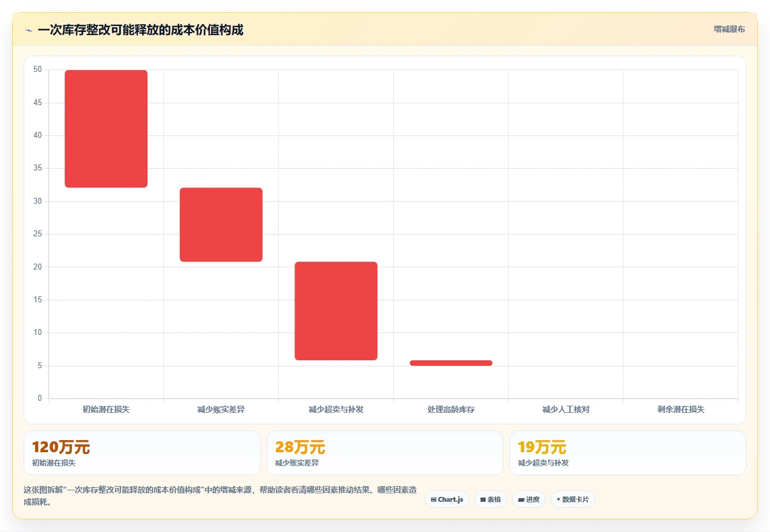Click the description paragraph below the cards
This screenshot has width=770, height=532.
pos(220,496)
